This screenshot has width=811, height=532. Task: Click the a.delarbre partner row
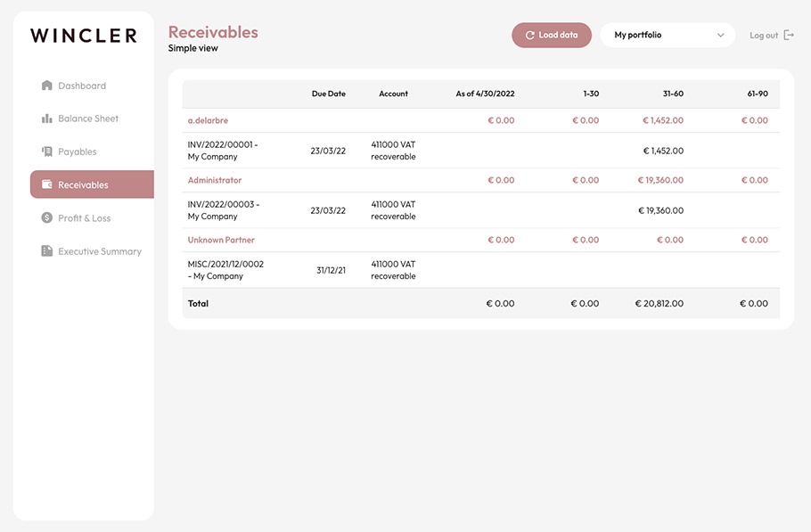point(480,120)
